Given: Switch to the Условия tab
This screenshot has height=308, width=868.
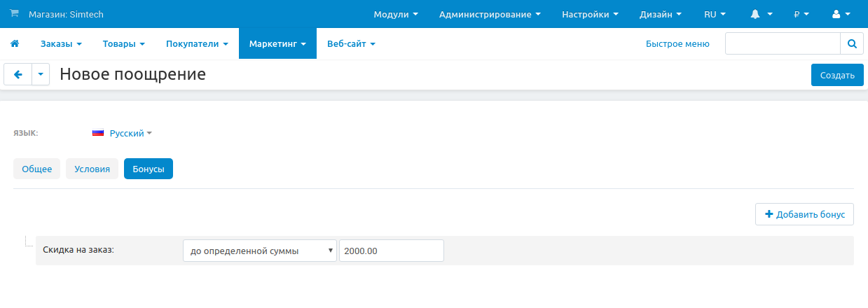Looking at the screenshot, I should 92,169.
